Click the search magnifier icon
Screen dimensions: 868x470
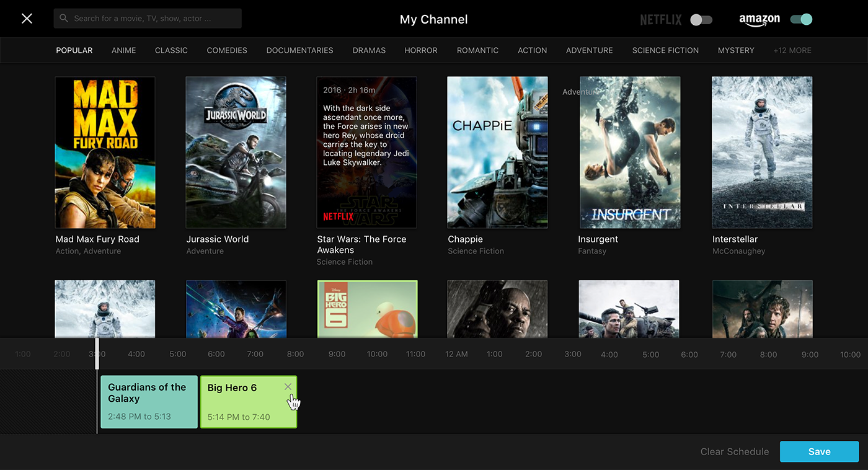click(x=63, y=19)
